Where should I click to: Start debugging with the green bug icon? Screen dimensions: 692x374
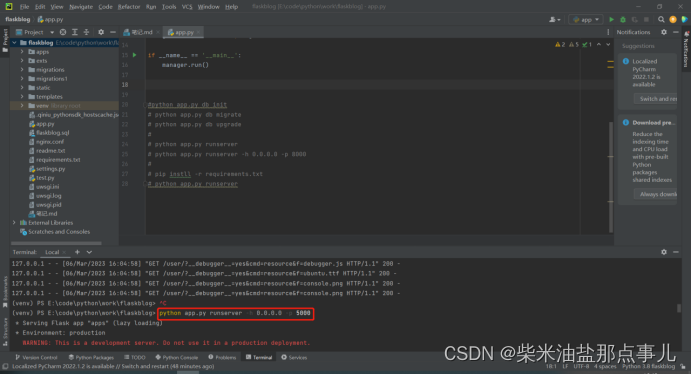623,19
